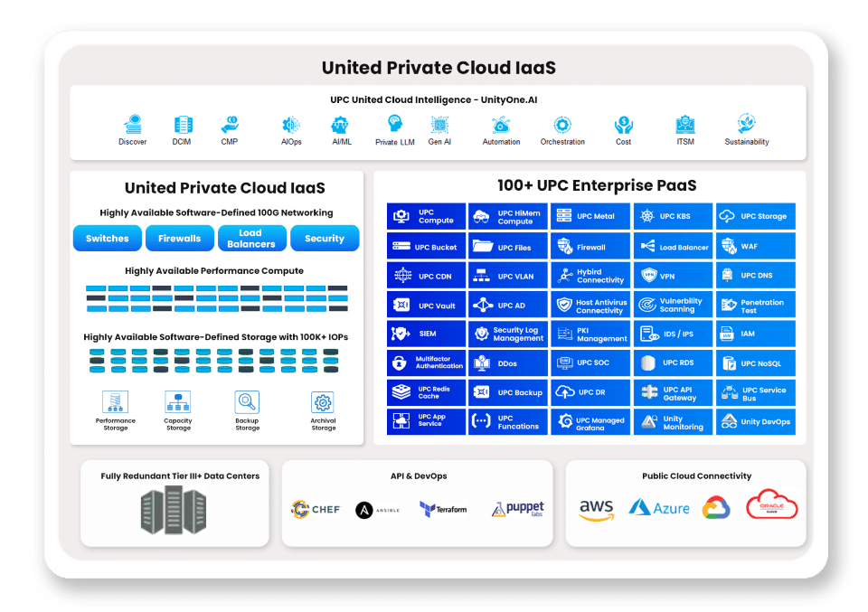Click the ITSM icon
868x612 pixels.
(x=684, y=125)
